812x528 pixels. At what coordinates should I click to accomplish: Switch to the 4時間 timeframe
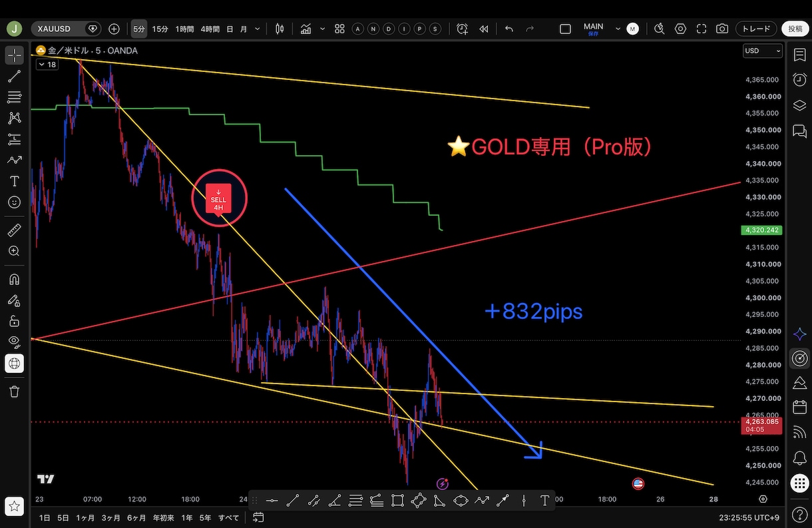click(x=210, y=29)
